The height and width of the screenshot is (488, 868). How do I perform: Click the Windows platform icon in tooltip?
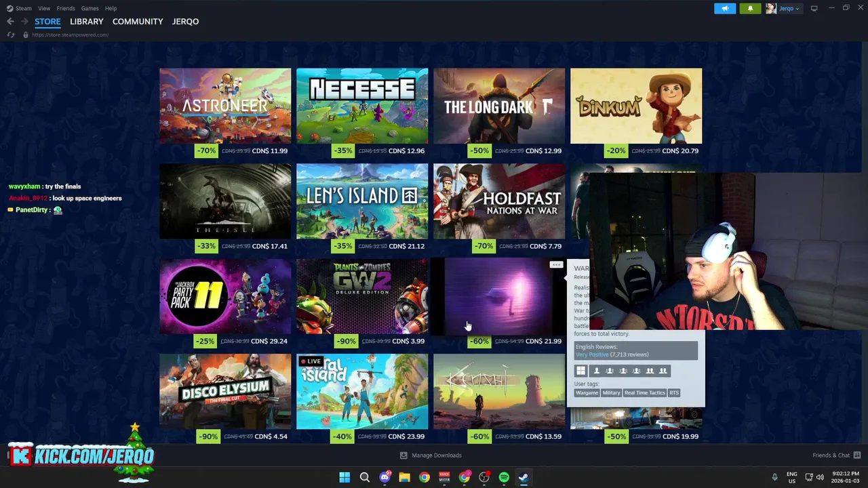(581, 371)
